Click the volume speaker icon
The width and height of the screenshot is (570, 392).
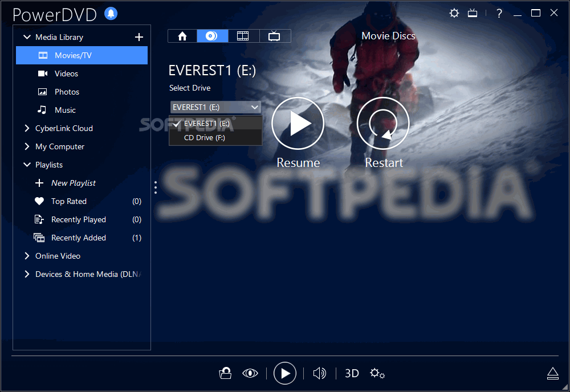click(320, 373)
